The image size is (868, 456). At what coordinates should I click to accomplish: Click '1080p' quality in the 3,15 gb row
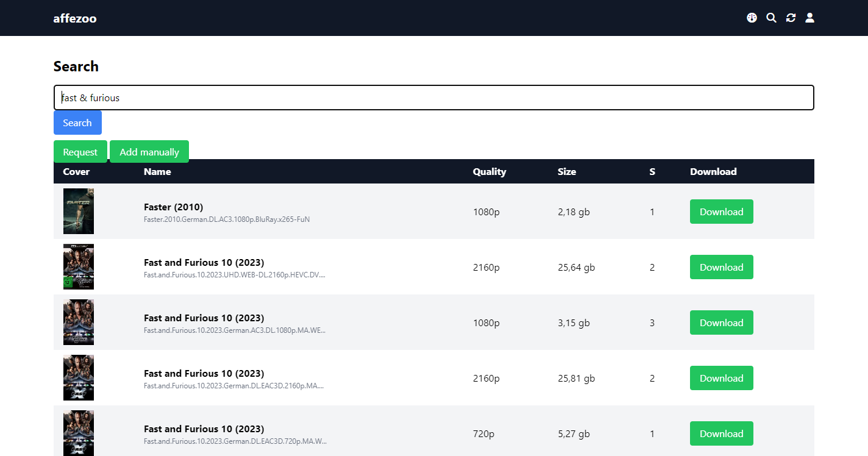click(x=486, y=323)
